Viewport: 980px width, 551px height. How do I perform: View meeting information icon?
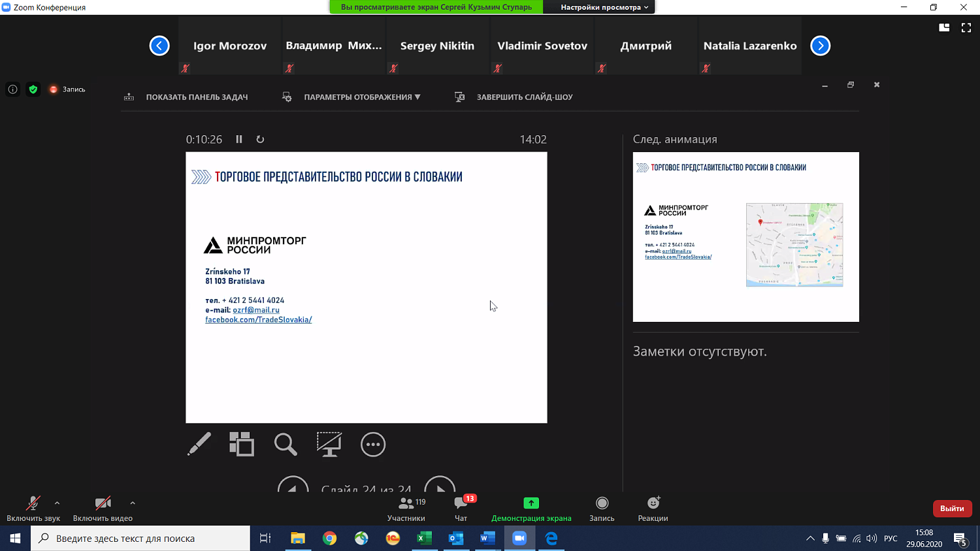(x=12, y=89)
